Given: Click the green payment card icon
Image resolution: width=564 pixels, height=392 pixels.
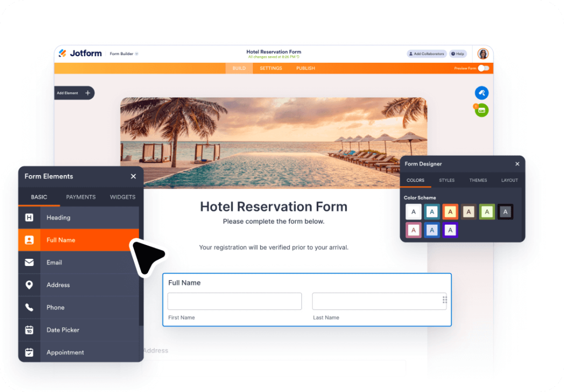Looking at the screenshot, I should 481,111.
